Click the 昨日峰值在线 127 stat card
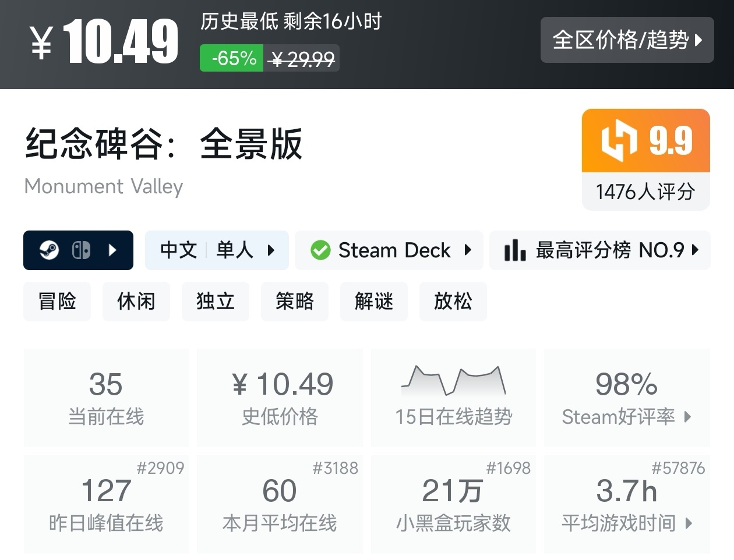Image resolution: width=734 pixels, height=560 pixels. pos(106,504)
